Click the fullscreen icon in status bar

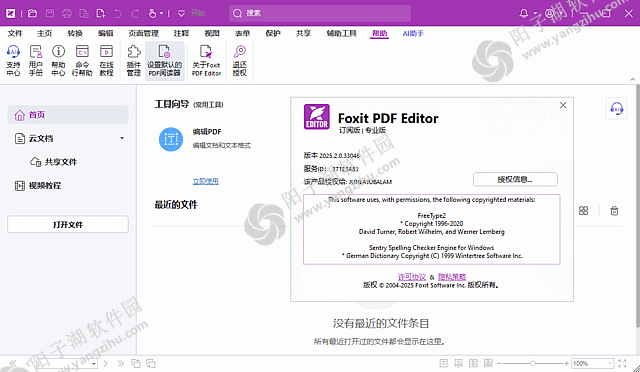tap(622, 363)
